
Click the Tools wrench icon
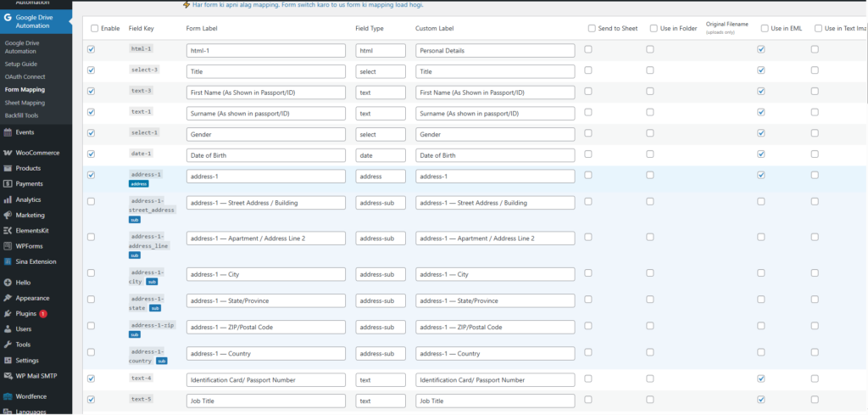tap(8, 345)
